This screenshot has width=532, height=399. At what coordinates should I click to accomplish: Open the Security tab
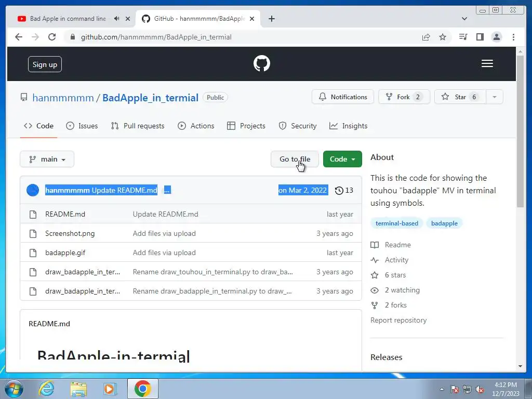[297, 126]
